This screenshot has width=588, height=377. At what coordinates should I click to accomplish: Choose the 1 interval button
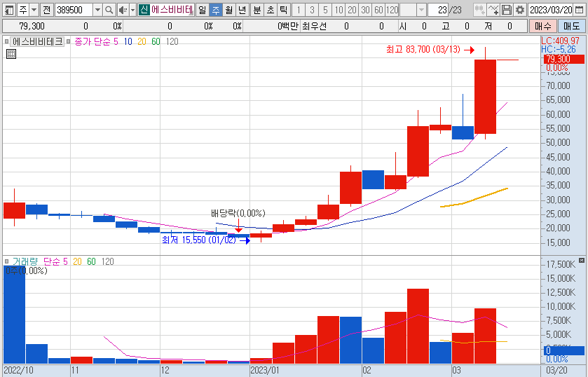299,10
